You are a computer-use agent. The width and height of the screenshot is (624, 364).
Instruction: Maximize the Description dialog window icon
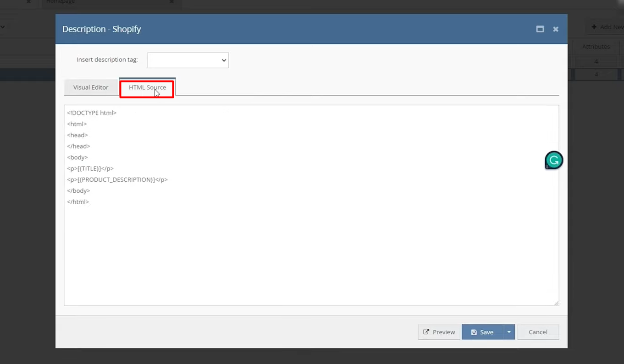[x=540, y=29]
